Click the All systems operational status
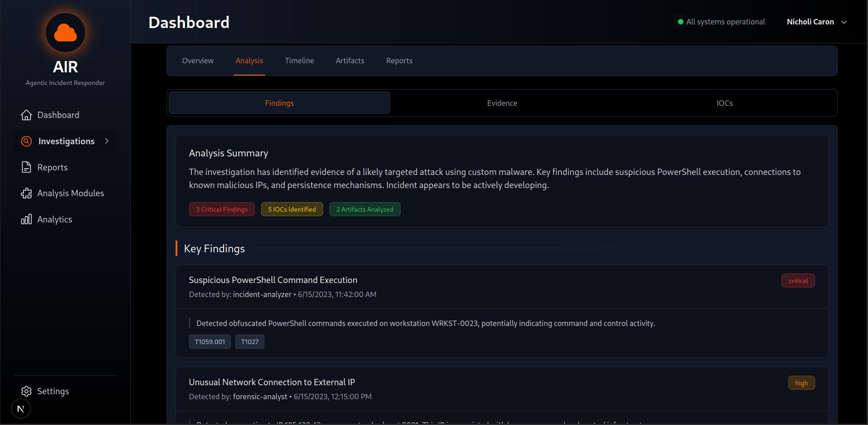The image size is (868, 425). pyautogui.click(x=721, y=22)
